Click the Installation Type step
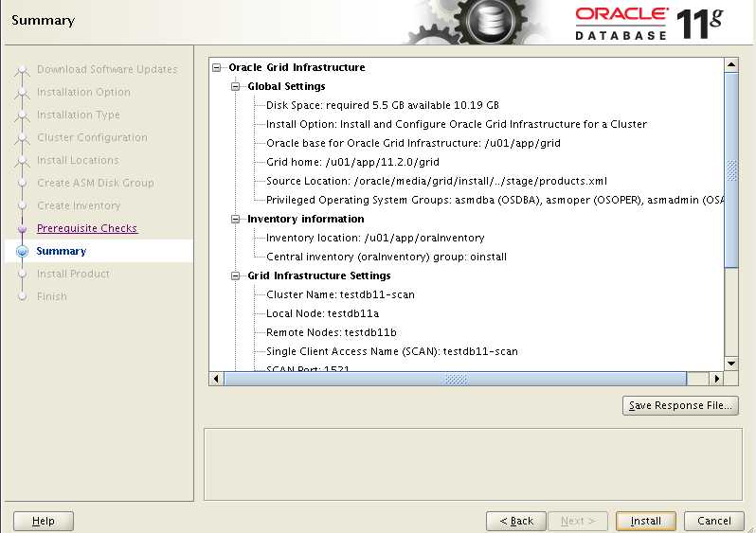Image resolution: width=756 pixels, height=533 pixels. coord(79,115)
